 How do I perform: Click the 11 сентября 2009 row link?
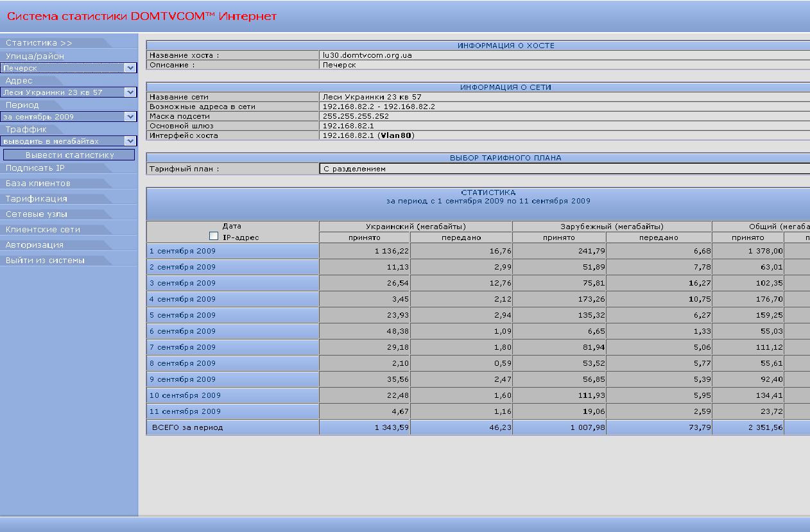185,411
